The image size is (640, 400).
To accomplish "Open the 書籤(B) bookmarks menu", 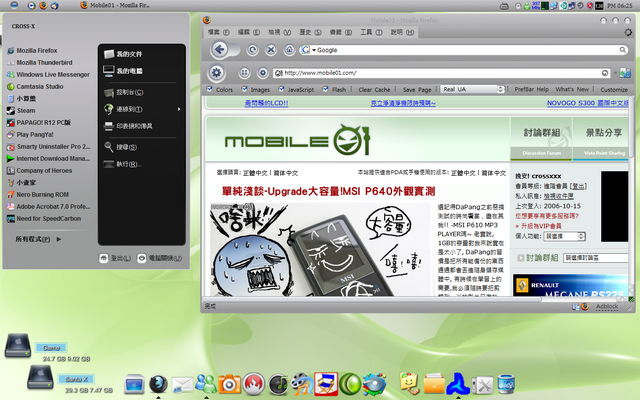I will (x=341, y=32).
